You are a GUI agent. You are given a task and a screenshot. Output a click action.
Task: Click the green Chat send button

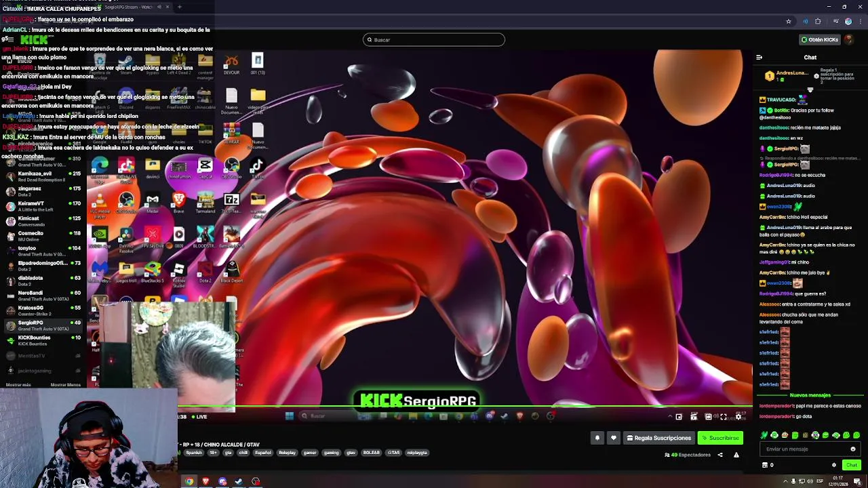point(852,465)
